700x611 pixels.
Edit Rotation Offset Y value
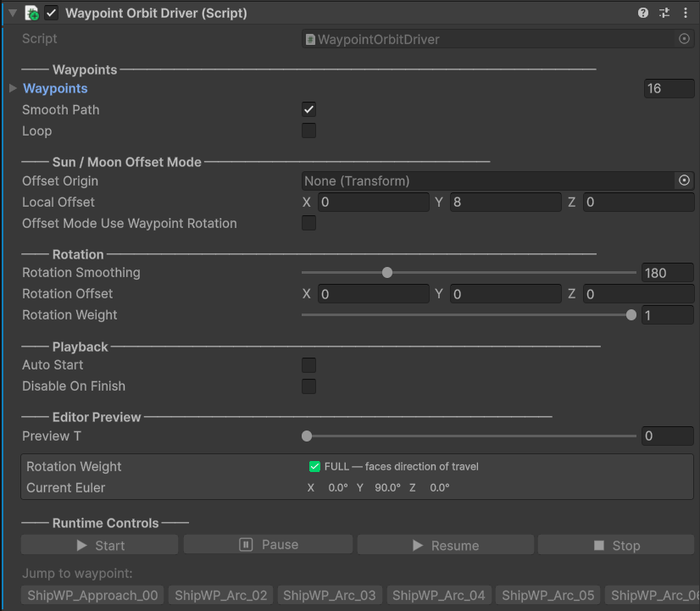coord(505,294)
